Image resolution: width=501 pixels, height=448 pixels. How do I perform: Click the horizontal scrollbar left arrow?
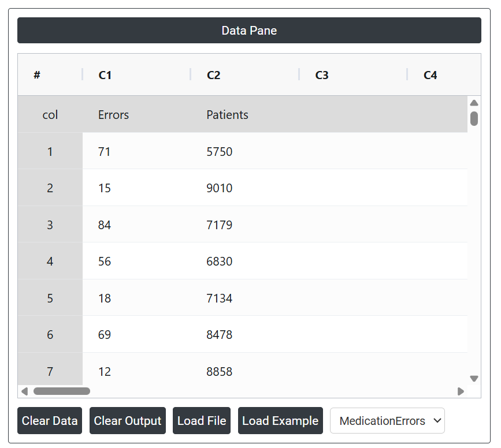click(24, 391)
